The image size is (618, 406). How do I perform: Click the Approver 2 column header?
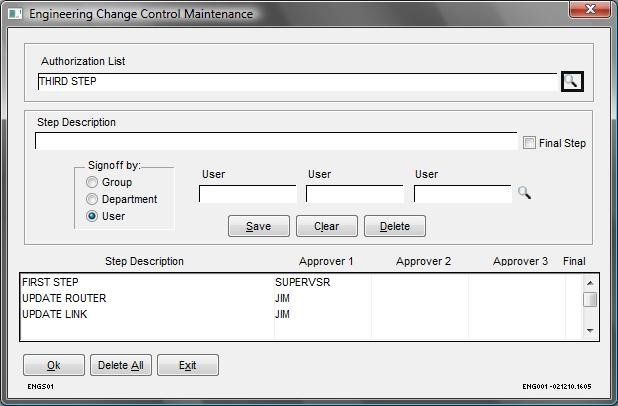[x=423, y=261]
